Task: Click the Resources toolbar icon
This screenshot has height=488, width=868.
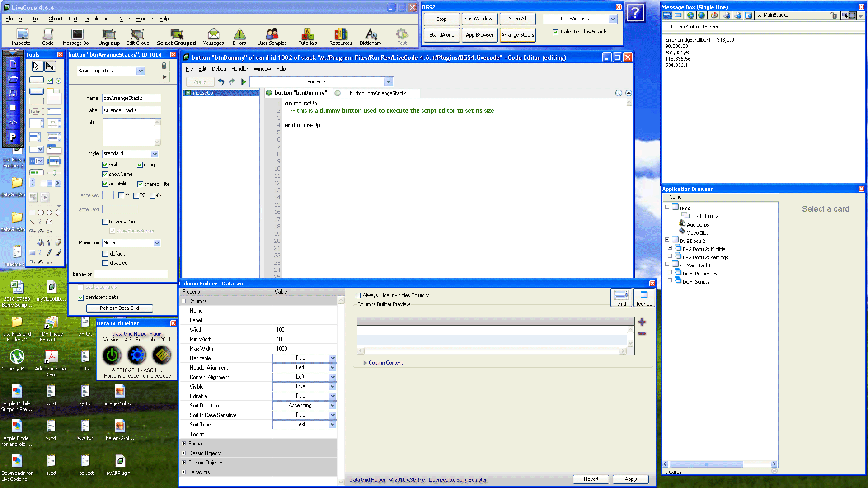Action: tap(341, 37)
